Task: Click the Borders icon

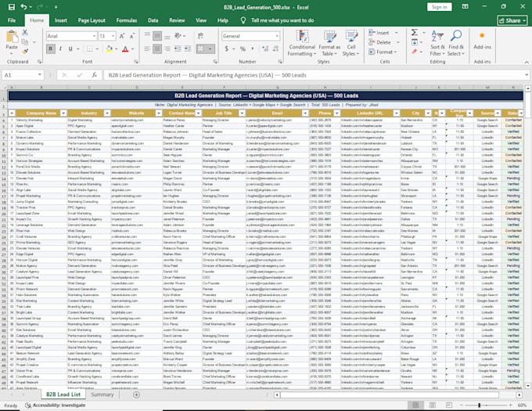Action: pos(89,49)
